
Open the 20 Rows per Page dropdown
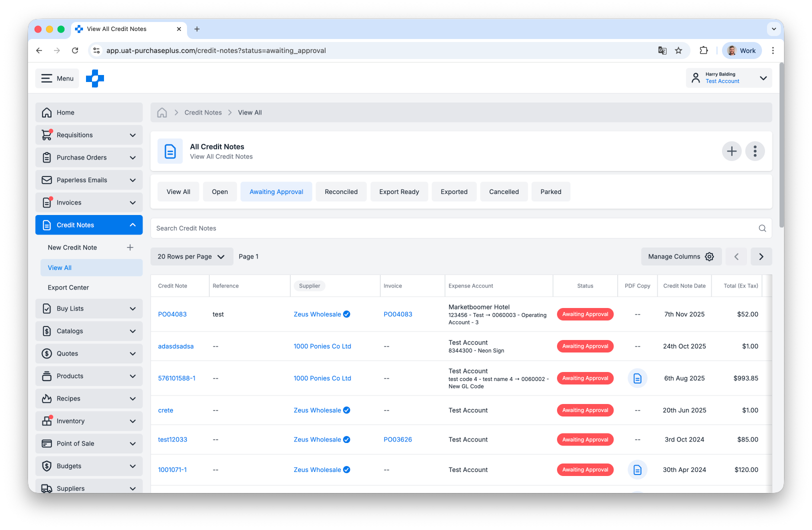pyautogui.click(x=191, y=256)
